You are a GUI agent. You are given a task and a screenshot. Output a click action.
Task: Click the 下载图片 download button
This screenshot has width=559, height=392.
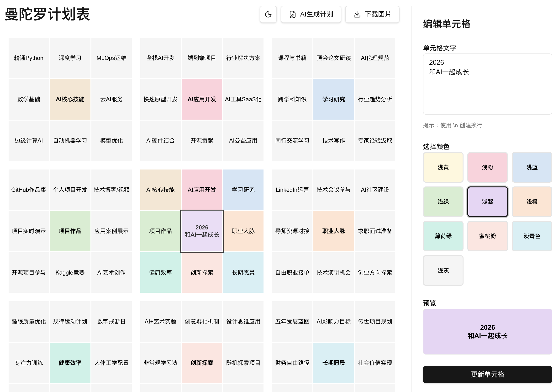pyautogui.click(x=372, y=14)
